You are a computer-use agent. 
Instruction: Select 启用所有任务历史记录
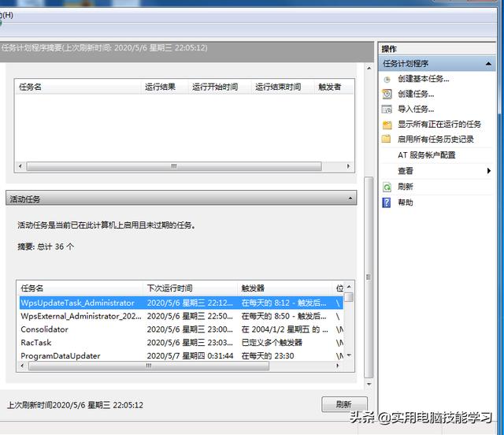click(435, 139)
